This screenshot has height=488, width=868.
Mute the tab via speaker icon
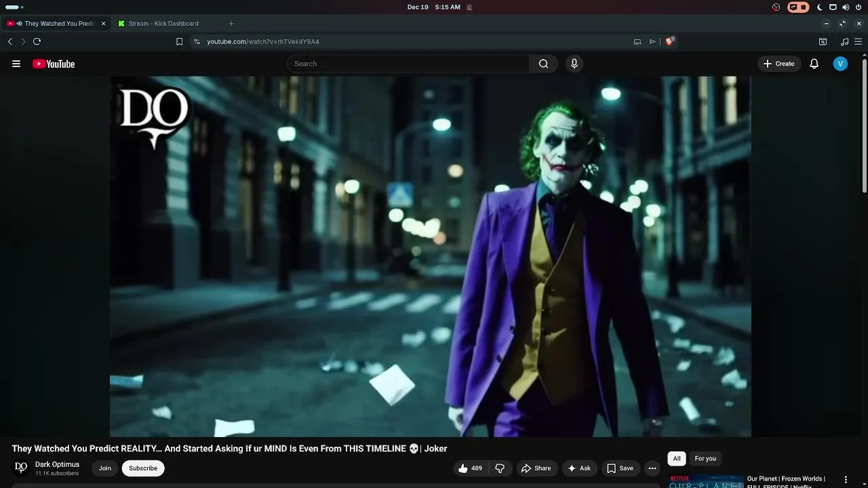19,24
